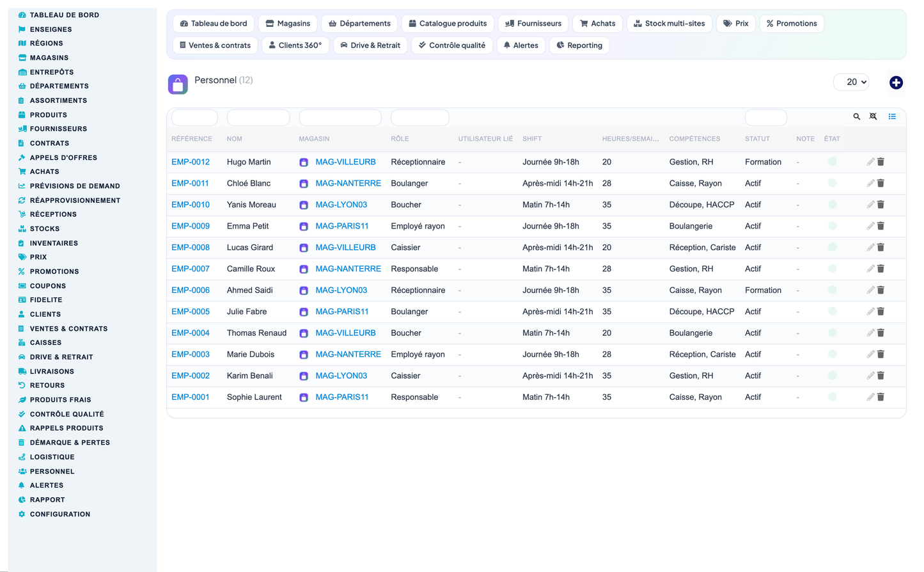
Task: Click store icon beside MAG-PARIS11 for EMP-0001
Action: click(304, 397)
